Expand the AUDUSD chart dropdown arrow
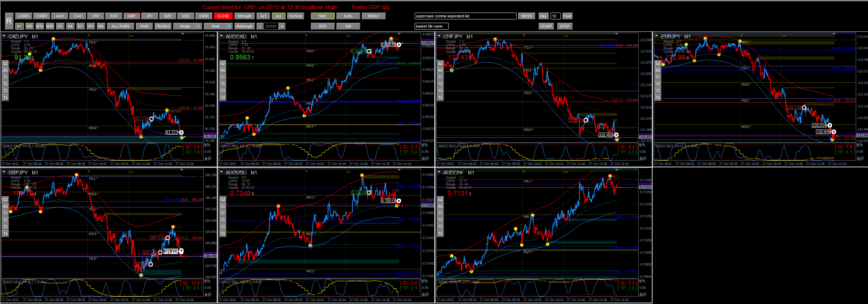Image resolution: width=868 pixels, height=304 pixels. pyautogui.click(x=222, y=172)
